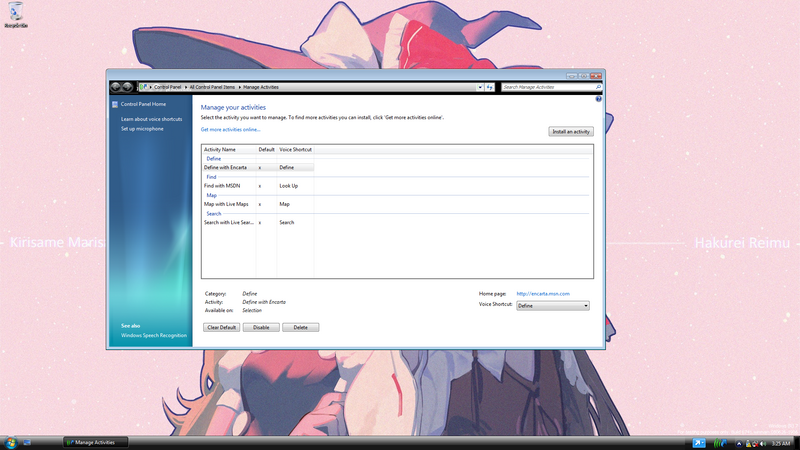
Task: Click the Help question mark icon
Action: pos(598,99)
